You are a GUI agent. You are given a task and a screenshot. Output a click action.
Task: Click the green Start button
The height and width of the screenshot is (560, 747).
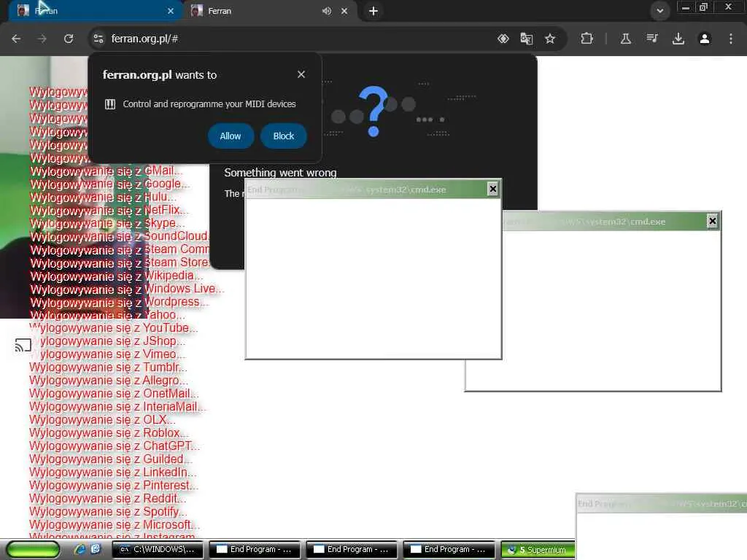[x=33, y=550]
